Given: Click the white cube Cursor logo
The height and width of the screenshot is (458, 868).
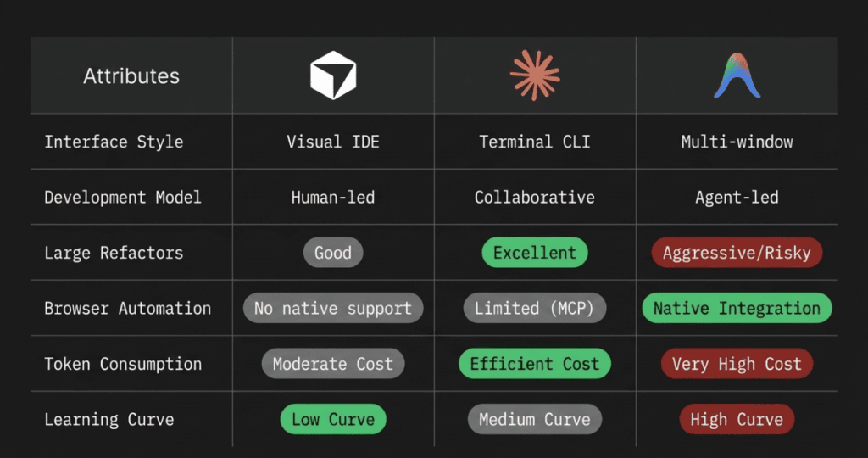Looking at the screenshot, I should (x=333, y=75).
